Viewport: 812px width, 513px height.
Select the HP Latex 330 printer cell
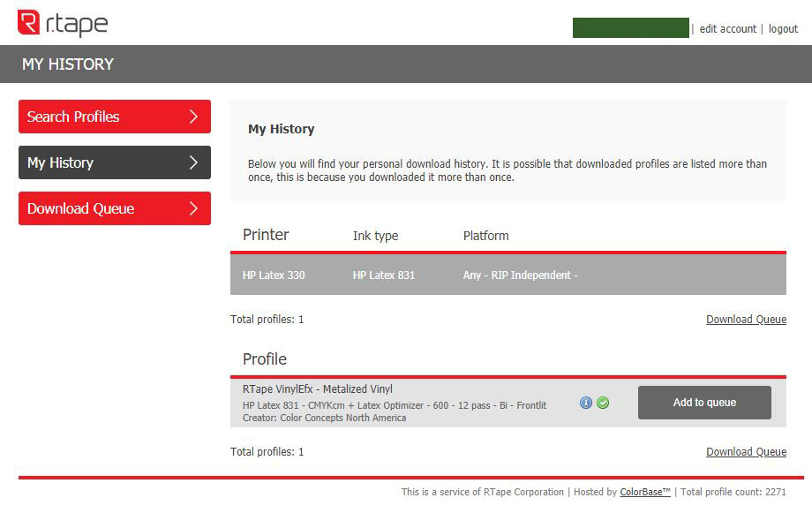click(x=274, y=275)
